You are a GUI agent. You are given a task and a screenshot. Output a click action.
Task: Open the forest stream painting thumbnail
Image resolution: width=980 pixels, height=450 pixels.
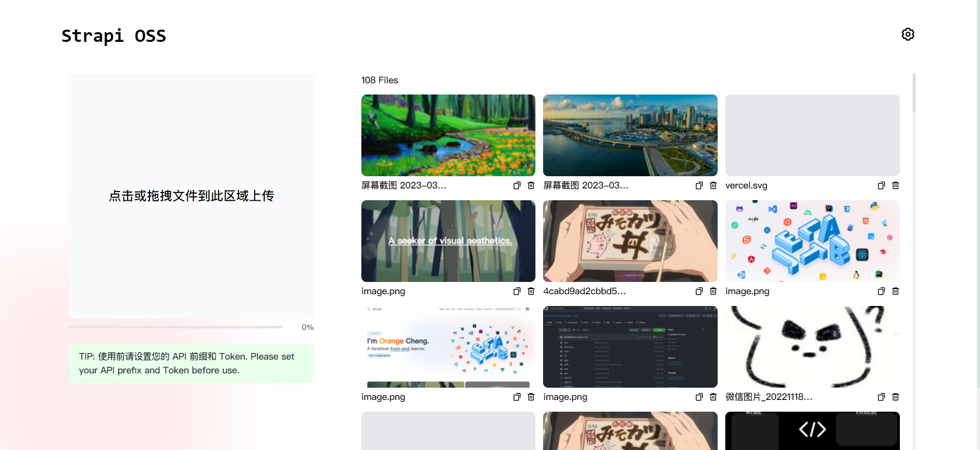[x=448, y=135]
